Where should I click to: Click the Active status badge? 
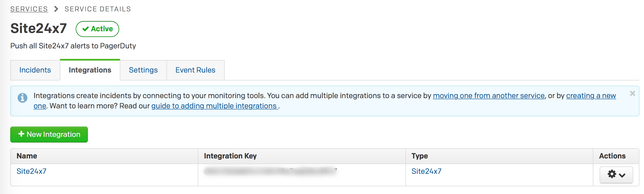[97, 29]
